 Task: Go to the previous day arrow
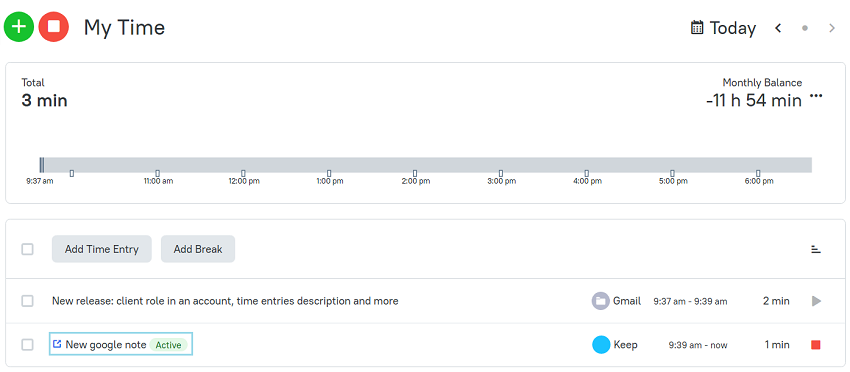(x=778, y=28)
